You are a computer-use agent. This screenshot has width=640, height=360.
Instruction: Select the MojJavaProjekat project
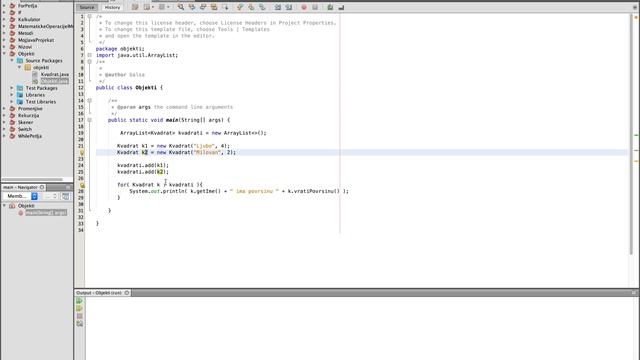click(x=36, y=40)
